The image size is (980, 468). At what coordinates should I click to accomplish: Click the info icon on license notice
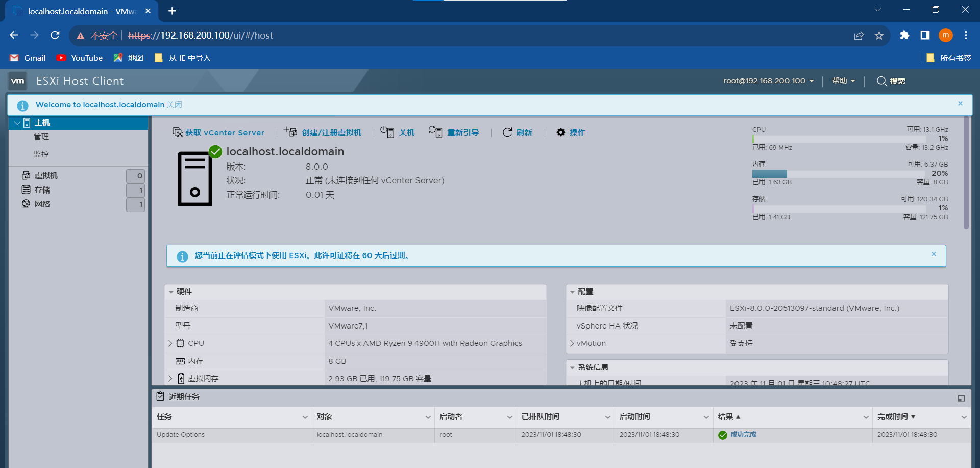[182, 256]
